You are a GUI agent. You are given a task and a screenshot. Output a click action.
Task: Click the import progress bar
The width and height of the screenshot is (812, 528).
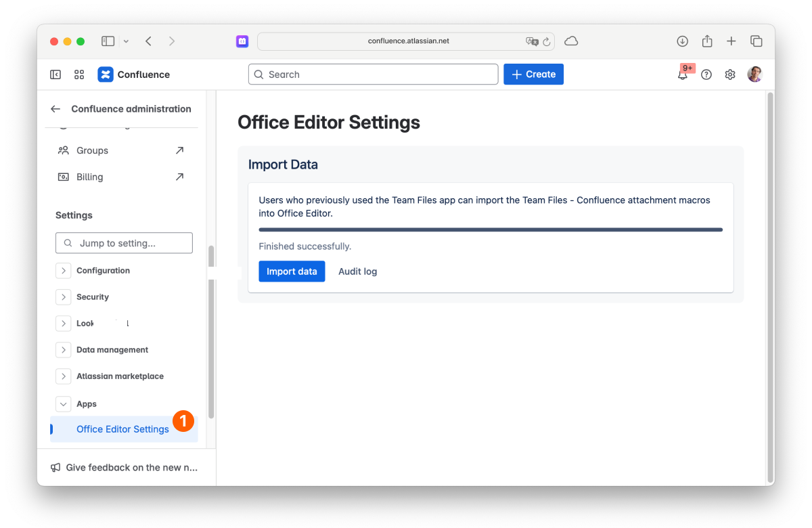491,230
